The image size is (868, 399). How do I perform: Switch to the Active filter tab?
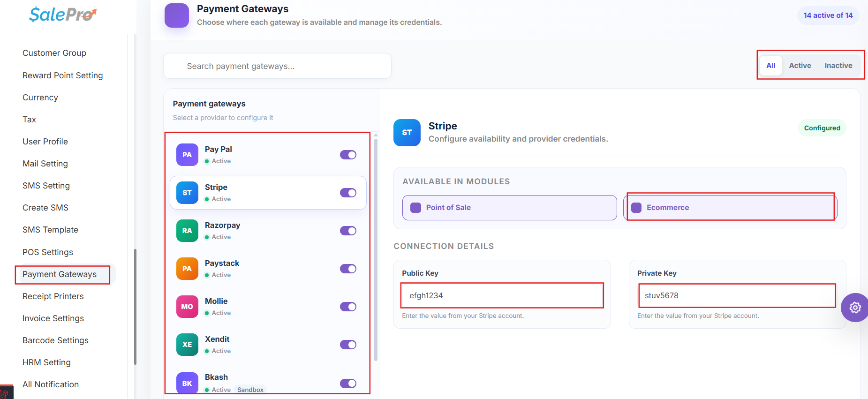[800, 66]
